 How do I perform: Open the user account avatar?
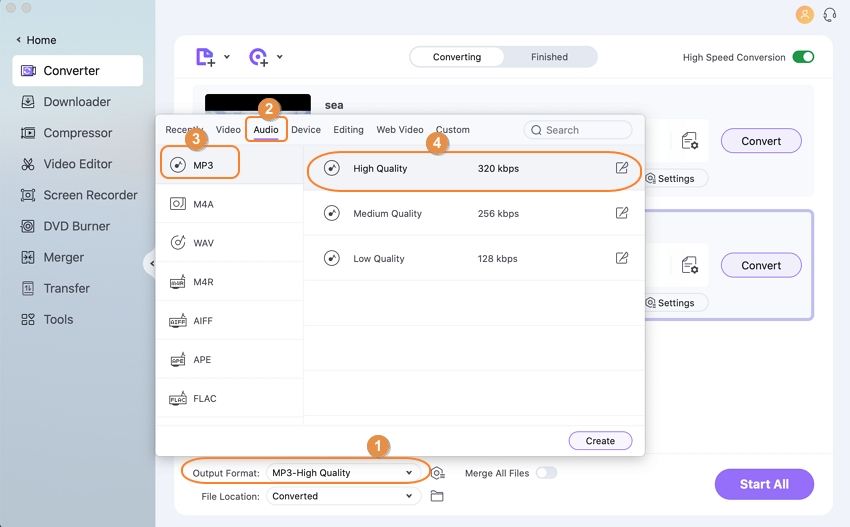pyautogui.click(x=805, y=15)
